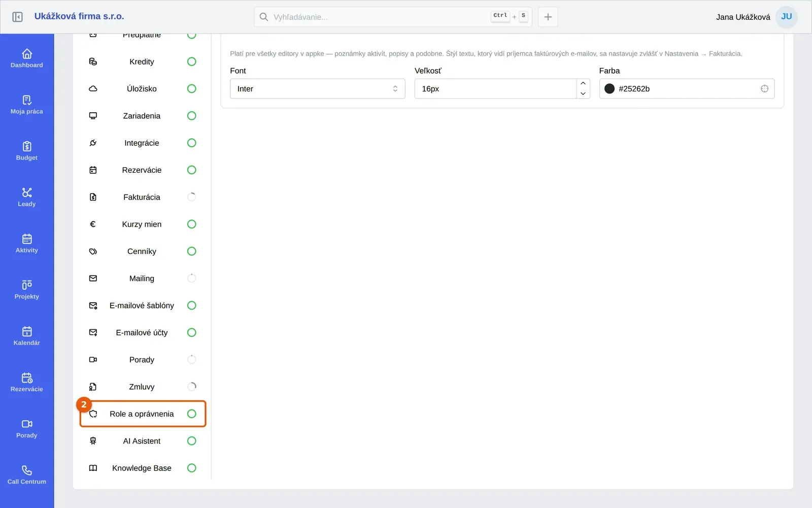
Task: Toggle the AI Asistent status circle
Action: pos(191,441)
